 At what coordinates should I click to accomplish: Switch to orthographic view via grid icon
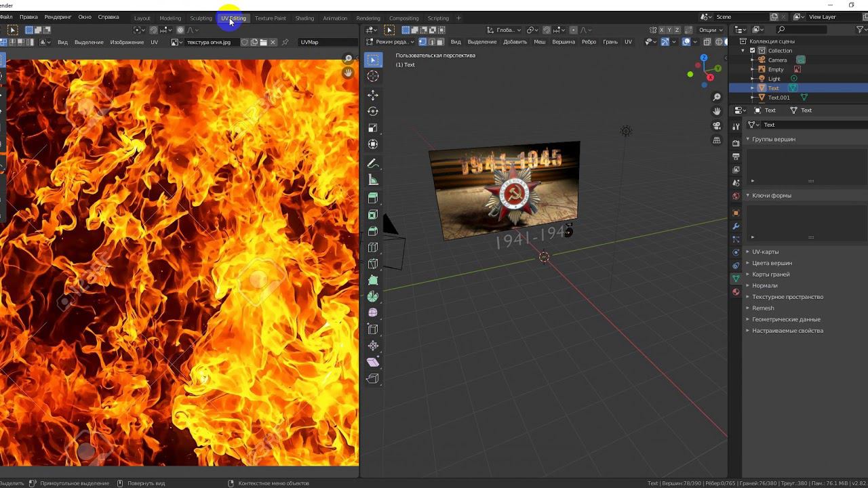coord(717,140)
